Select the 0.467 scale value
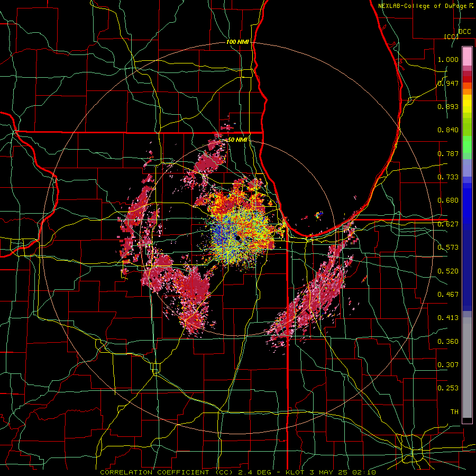 [448, 295]
